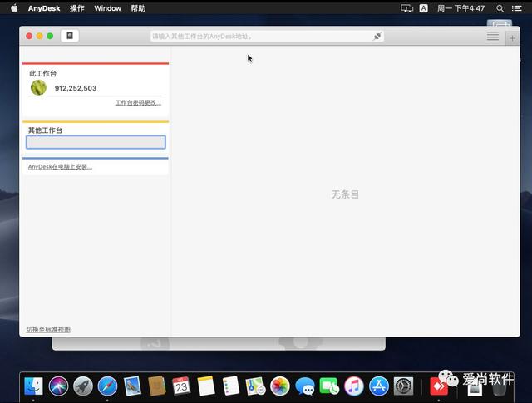
Task: Open Messages from the Dock
Action: (305, 386)
